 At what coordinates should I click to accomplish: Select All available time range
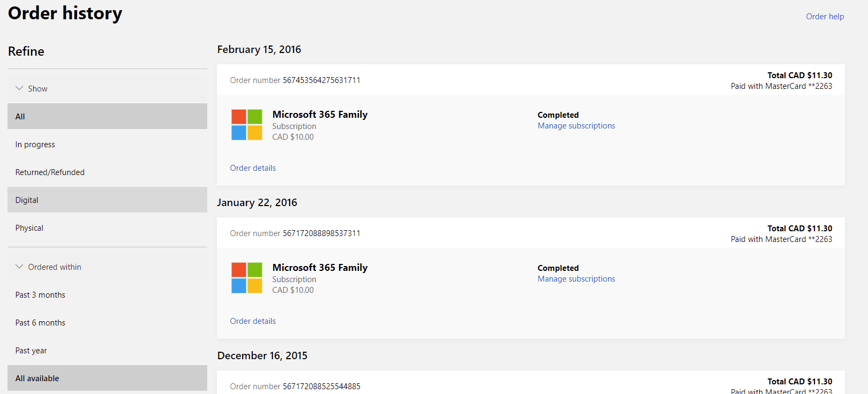[x=107, y=378]
